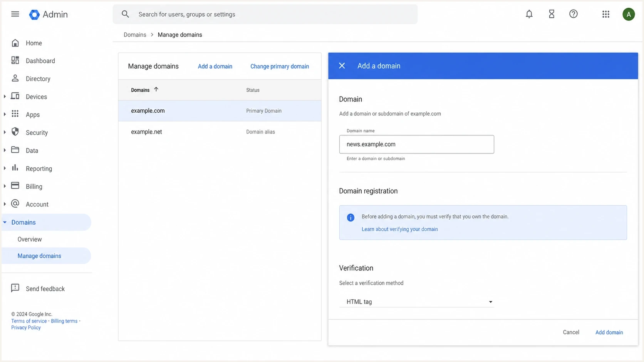Open the Google apps grid
The height and width of the screenshot is (362, 644).
[x=606, y=14]
